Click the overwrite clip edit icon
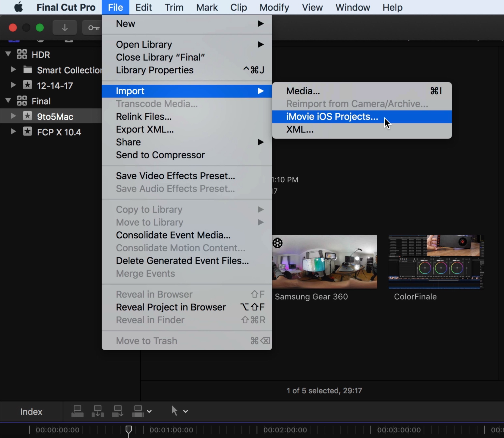The height and width of the screenshot is (438, 504). [x=138, y=411]
